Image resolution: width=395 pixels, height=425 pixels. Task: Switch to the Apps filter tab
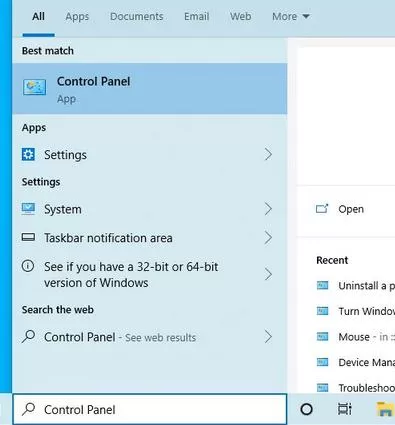(x=77, y=17)
